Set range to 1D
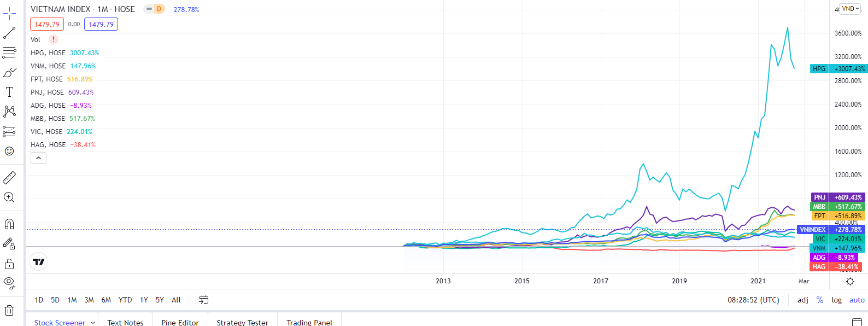 coord(39,300)
